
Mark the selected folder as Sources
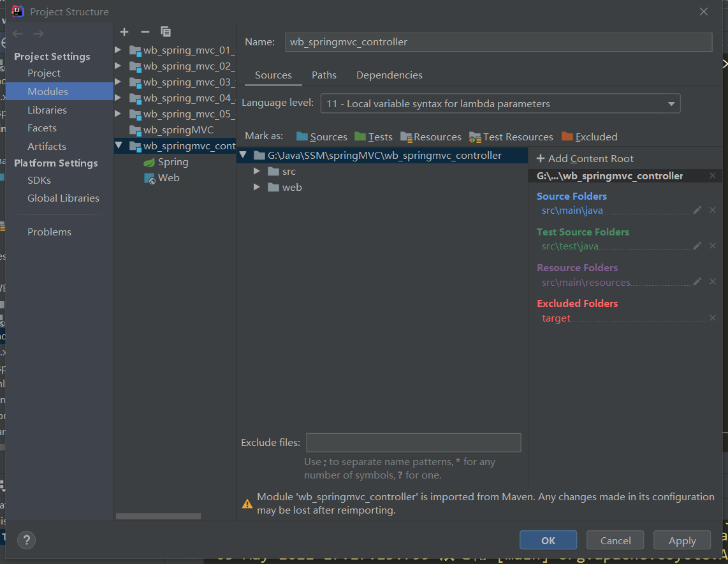point(321,137)
